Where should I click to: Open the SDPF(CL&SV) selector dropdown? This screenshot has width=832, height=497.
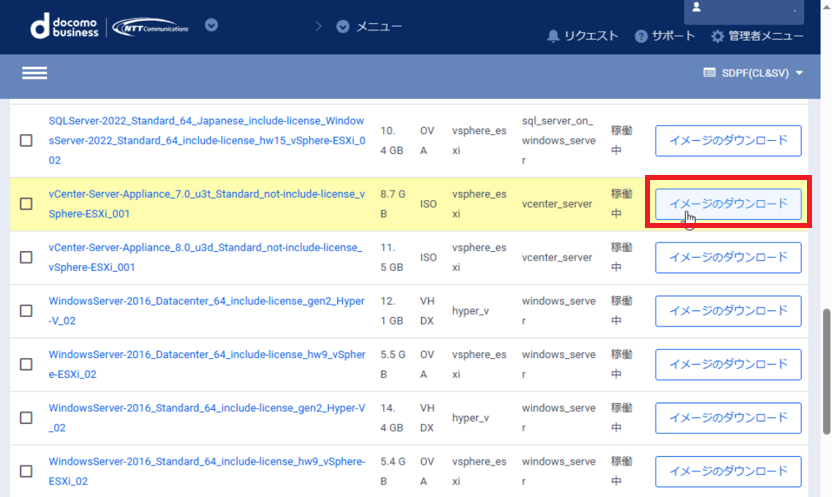point(752,73)
